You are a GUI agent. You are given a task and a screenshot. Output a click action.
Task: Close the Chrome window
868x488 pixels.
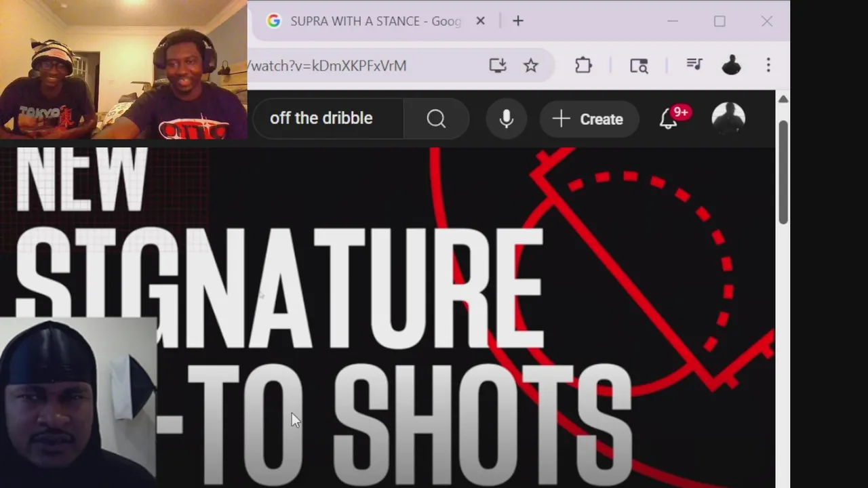pos(767,21)
